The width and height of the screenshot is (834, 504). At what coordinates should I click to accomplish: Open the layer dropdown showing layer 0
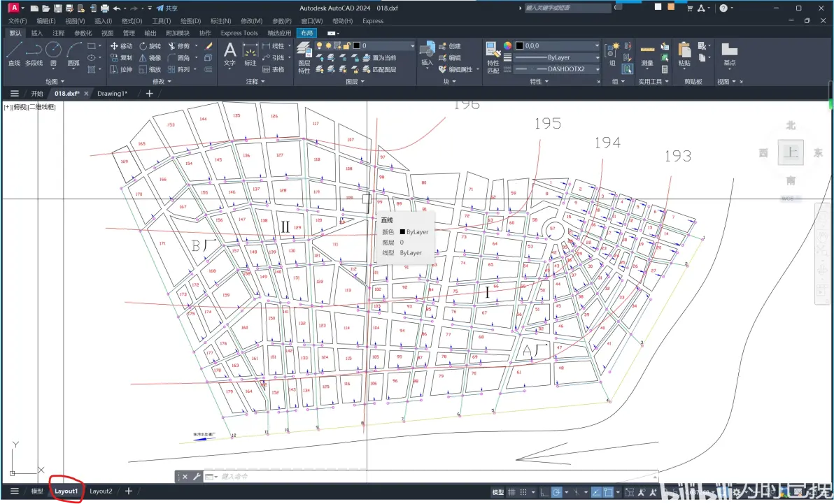click(x=365, y=45)
